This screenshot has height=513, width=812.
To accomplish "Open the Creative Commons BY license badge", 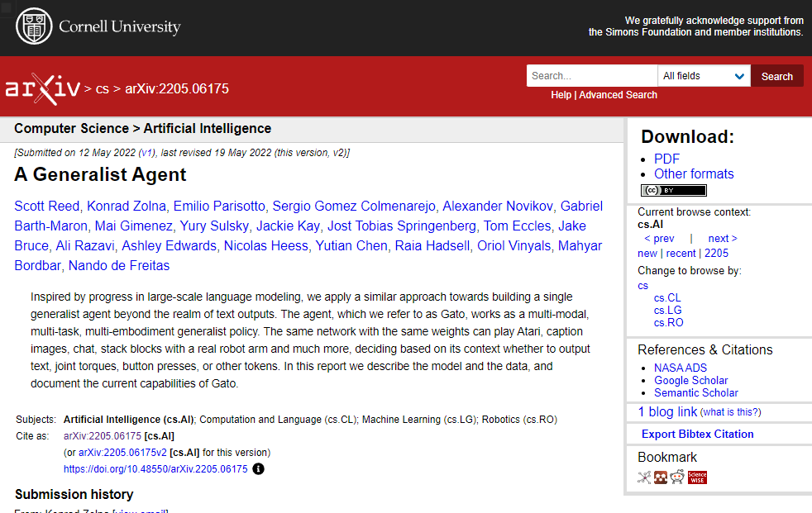I will tap(673, 191).
